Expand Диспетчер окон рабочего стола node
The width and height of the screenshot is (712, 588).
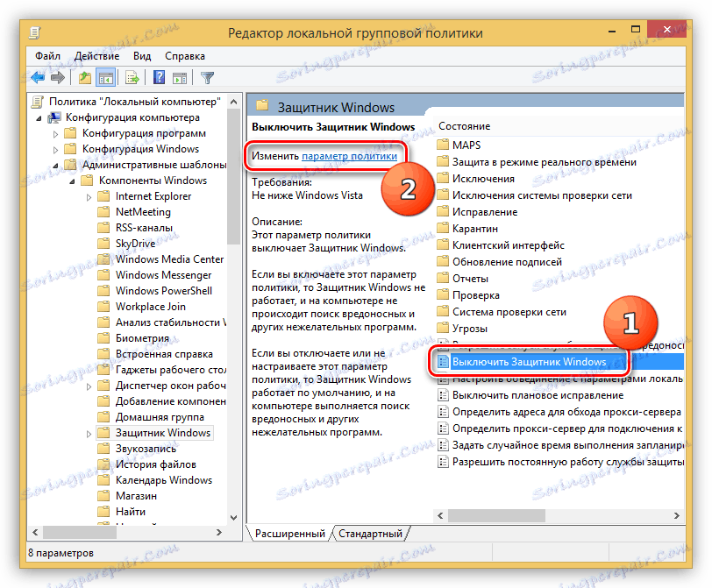pos(89,386)
